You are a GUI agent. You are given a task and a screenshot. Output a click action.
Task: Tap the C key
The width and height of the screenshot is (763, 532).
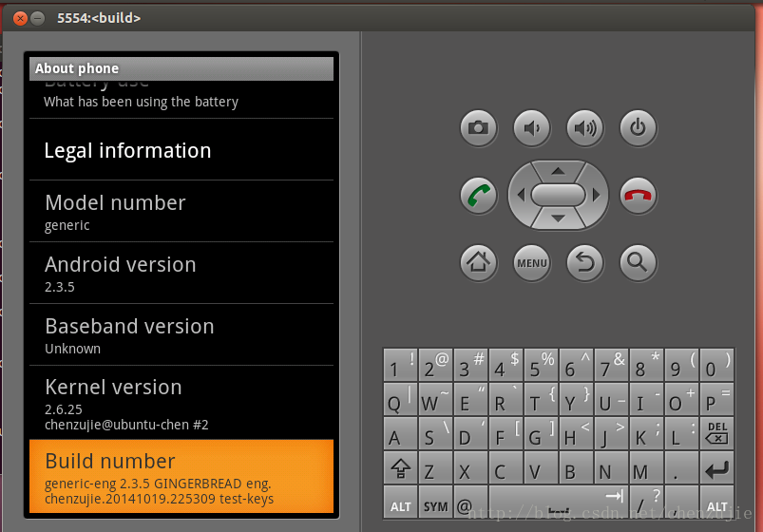pyautogui.click(x=505, y=467)
